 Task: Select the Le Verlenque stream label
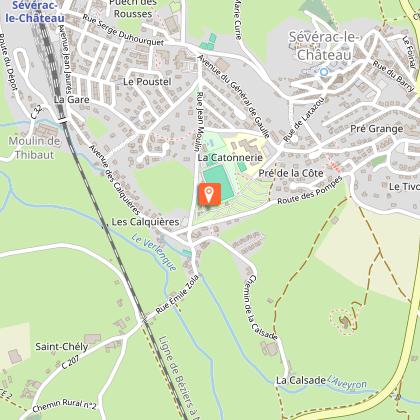(x=154, y=252)
